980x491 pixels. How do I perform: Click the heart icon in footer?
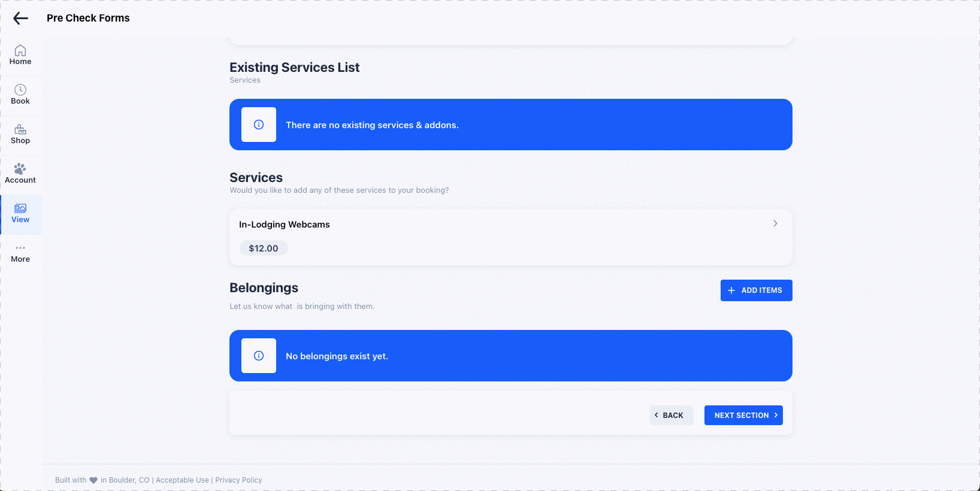(x=93, y=480)
